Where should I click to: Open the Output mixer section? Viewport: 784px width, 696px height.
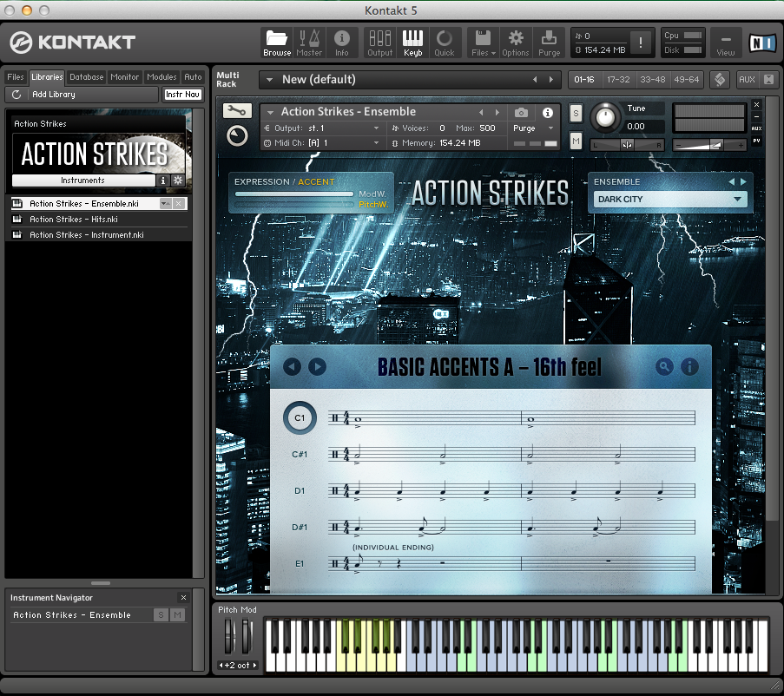coord(380,43)
